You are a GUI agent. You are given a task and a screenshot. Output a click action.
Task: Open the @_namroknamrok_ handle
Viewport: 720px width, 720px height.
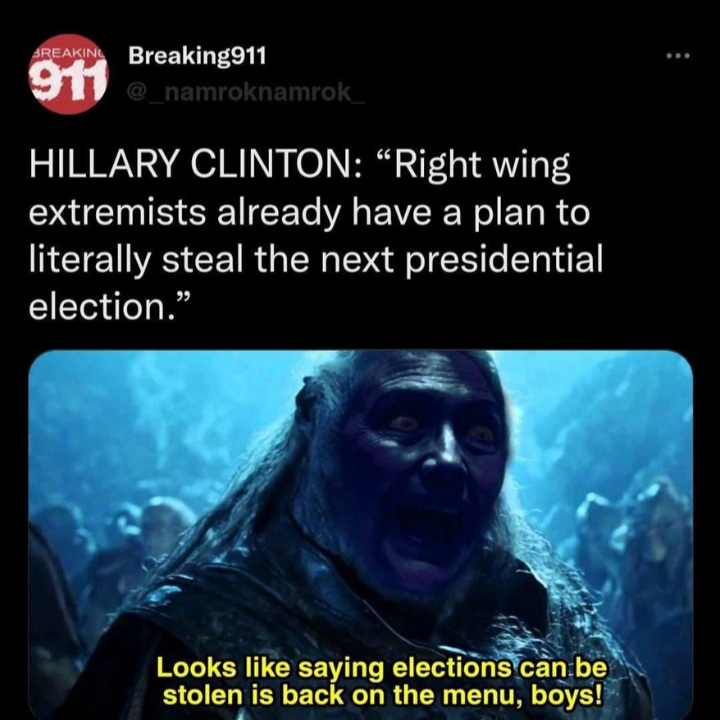point(246,92)
